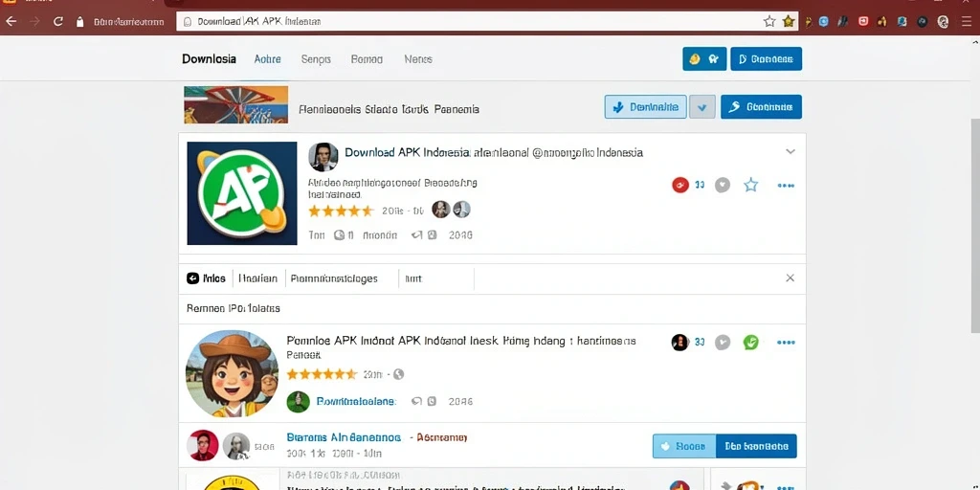Click the Downlosia site logo text
The height and width of the screenshot is (490, 980).
209,58
